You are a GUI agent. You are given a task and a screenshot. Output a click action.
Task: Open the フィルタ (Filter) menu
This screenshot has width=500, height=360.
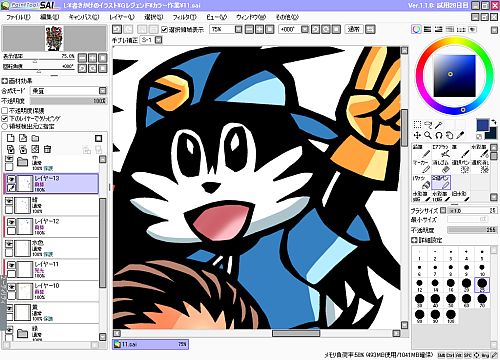[x=185, y=17]
